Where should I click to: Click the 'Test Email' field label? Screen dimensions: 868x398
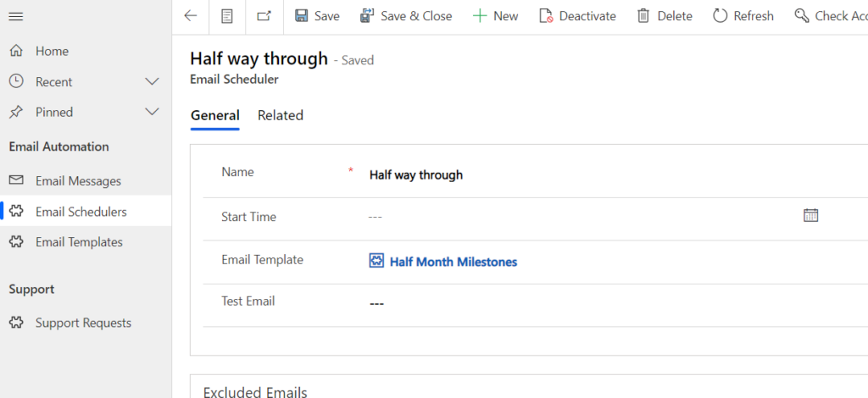[x=248, y=301]
